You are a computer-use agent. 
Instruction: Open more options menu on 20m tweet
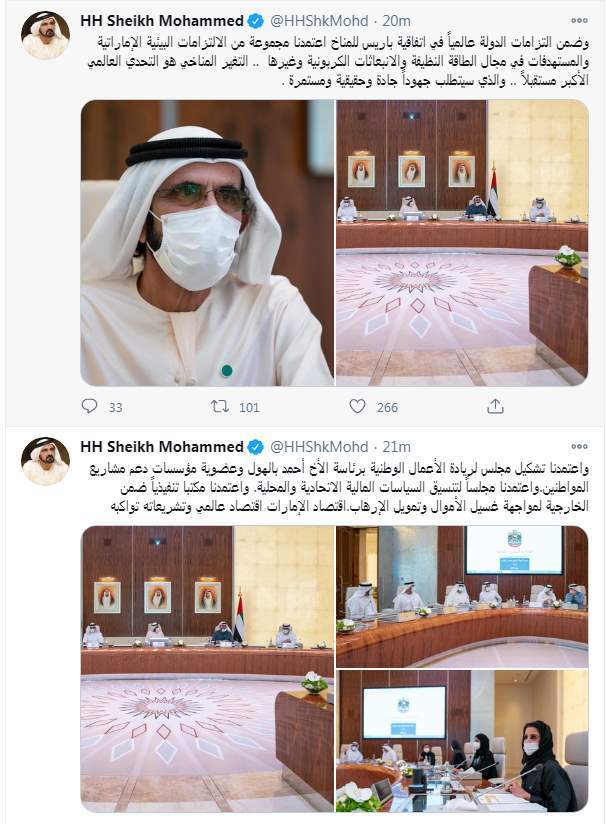pos(579,20)
